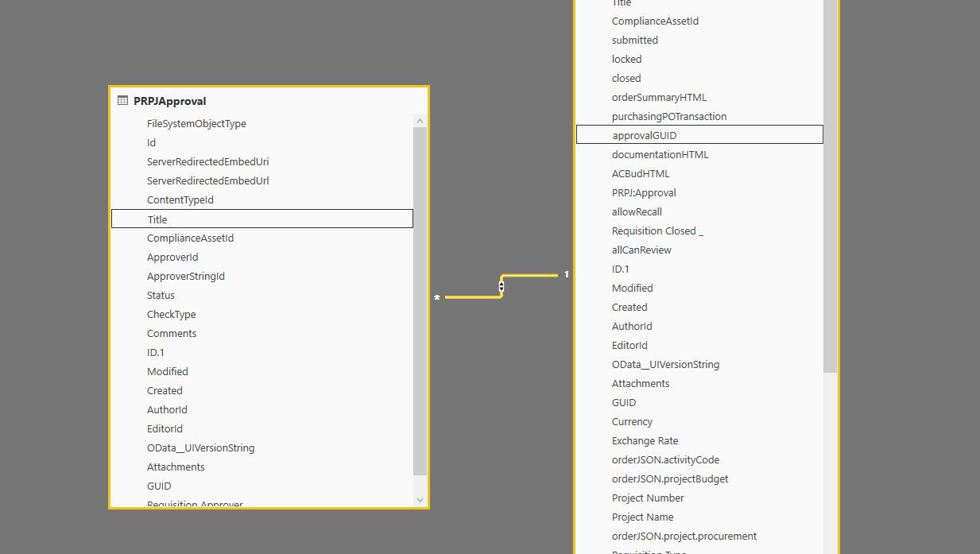Image resolution: width=980 pixels, height=554 pixels.
Task: Select the purchasingPOTransaction field
Action: (669, 116)
